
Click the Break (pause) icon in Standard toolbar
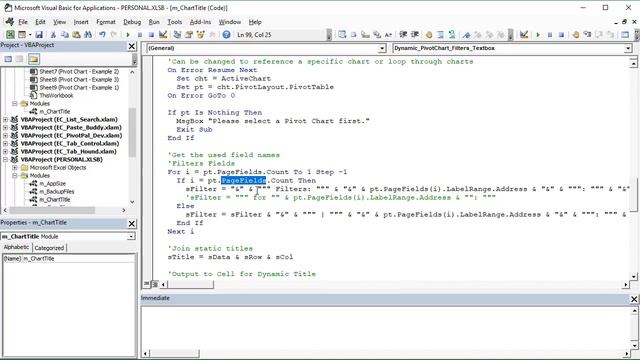click(x=140, y=35)
